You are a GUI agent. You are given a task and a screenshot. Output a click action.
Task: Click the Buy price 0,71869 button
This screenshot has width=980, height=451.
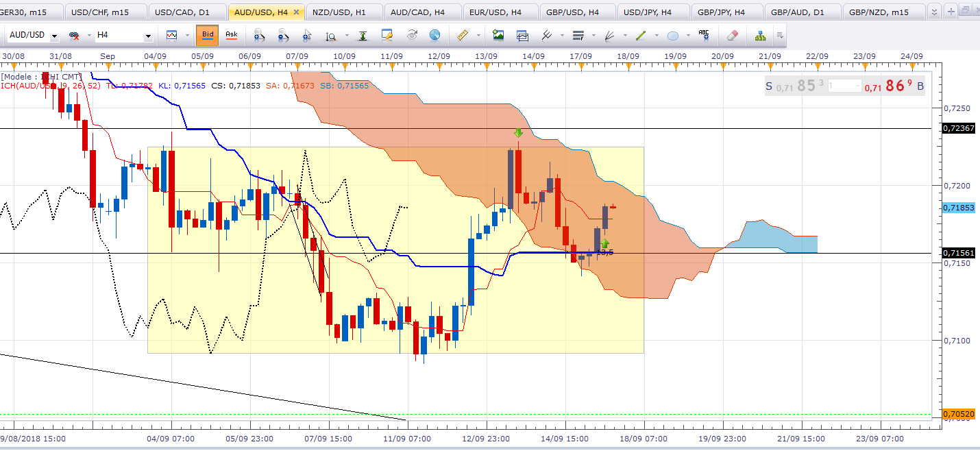click(894, 86)
